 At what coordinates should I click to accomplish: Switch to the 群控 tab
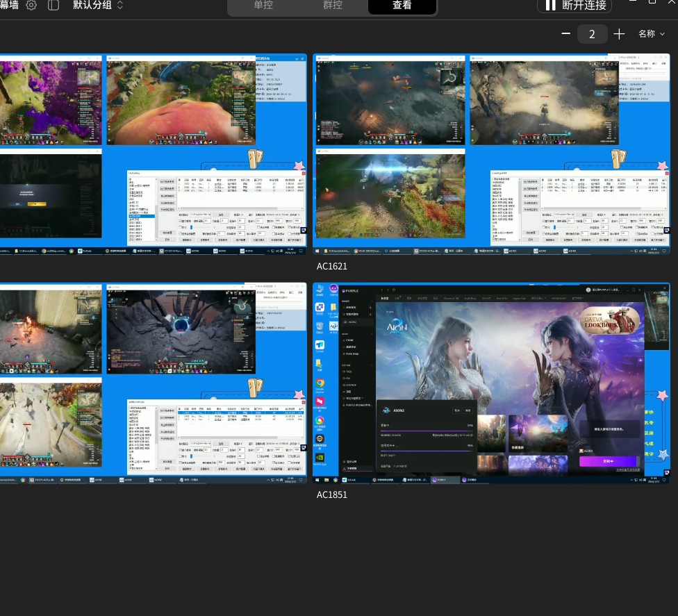pos(333,5)
